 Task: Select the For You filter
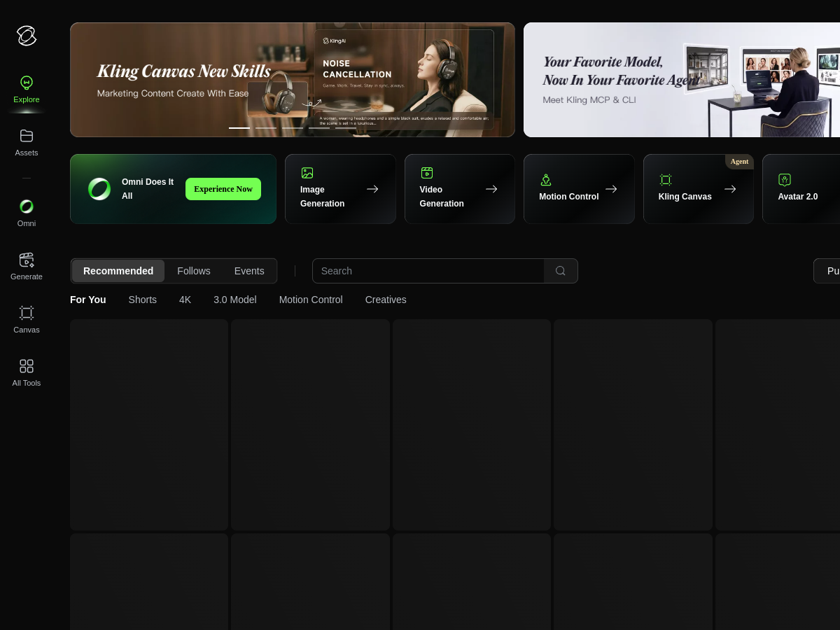88,300
